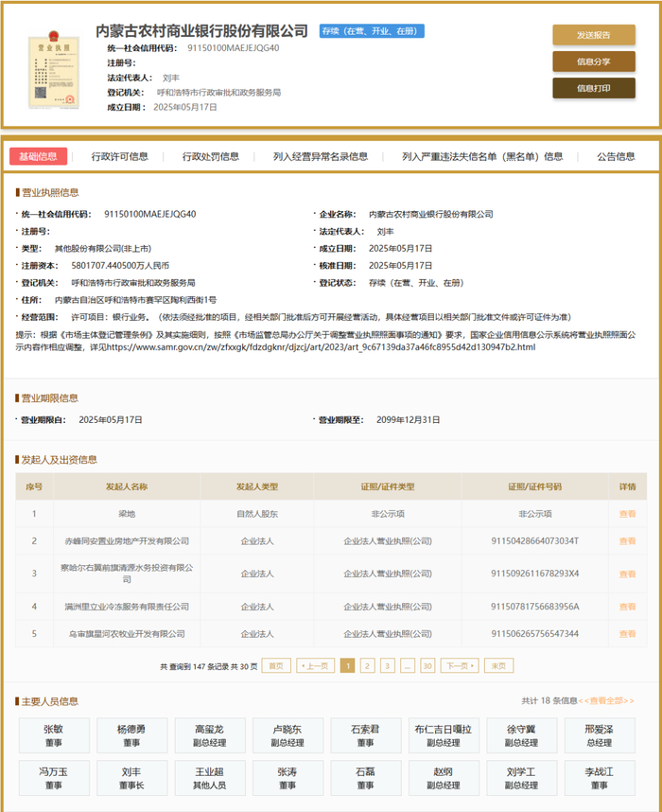Screen dimensions: 662x812
Task: Click certificate number 91150428664073034T
Action: (534, 541)
